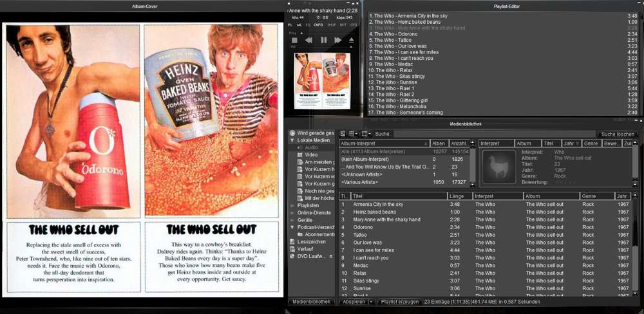Collapse the Lokale Medien tree node

pos(292,140)
